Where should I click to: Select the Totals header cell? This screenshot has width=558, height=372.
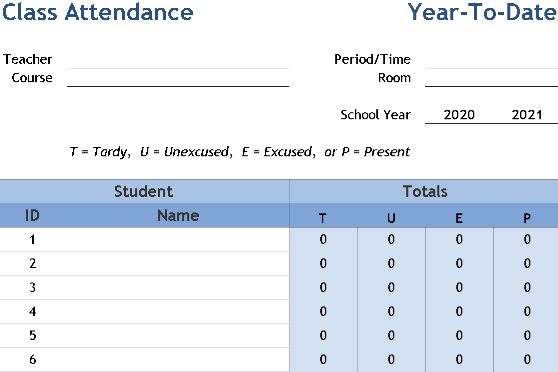(x=424, y=192)
